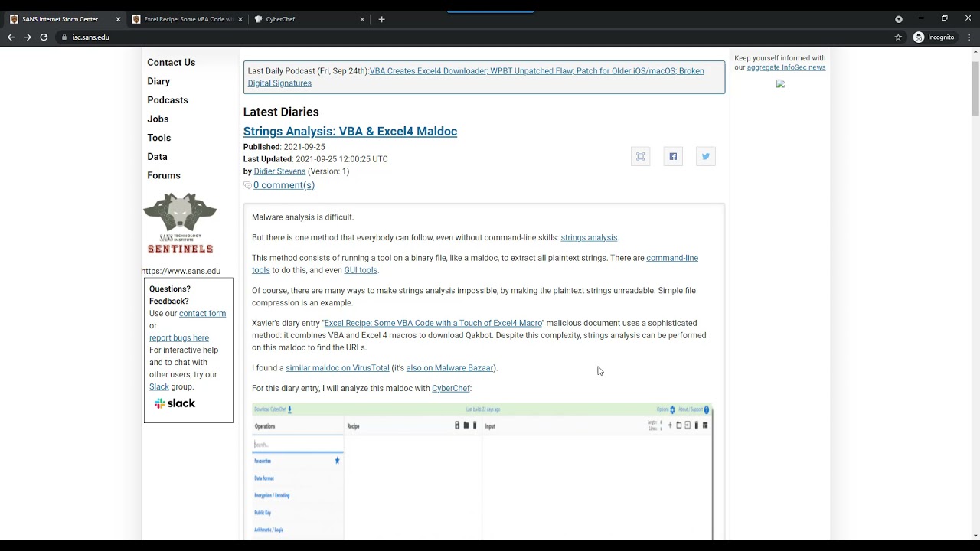Open the 0 comment(s) link
980x551 pixels.
(x=284, y=185)
